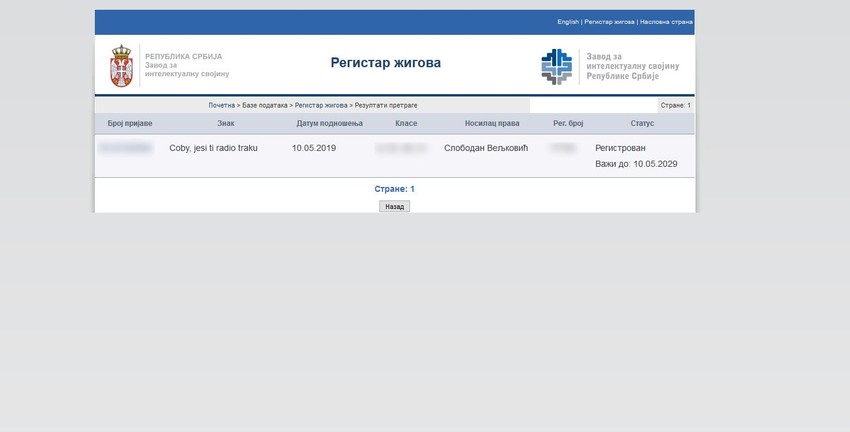This screenshot has height=432, width=850.
Task: Click the Назад button
Action: (394, 207)
